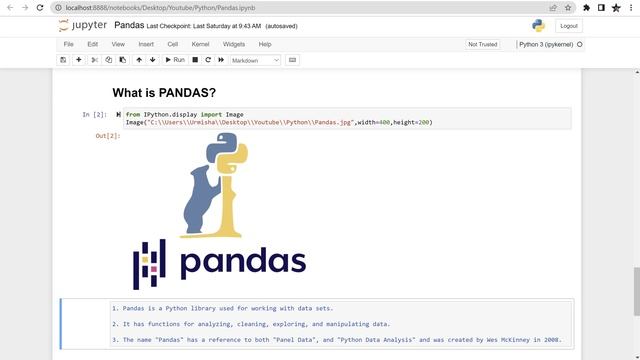Save and checkpoint with floppy icon
This screenshot has height=360, width=640.
(x=63, y=60)
